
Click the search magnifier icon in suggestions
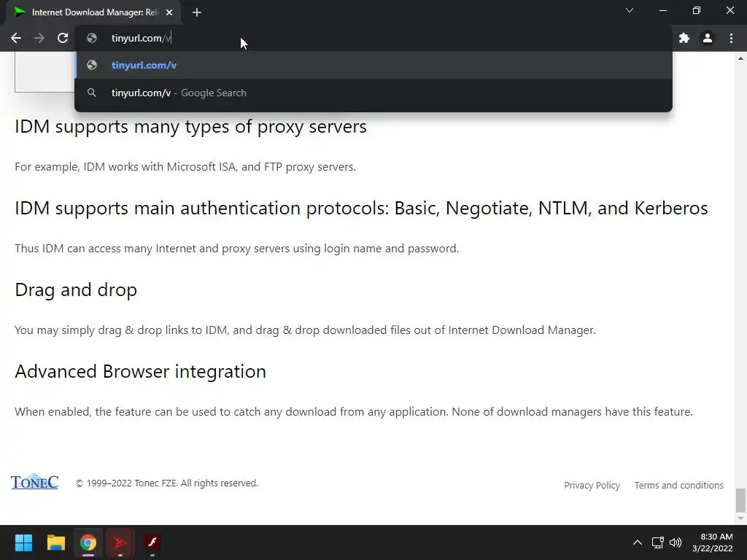click(x=92, y=93)
